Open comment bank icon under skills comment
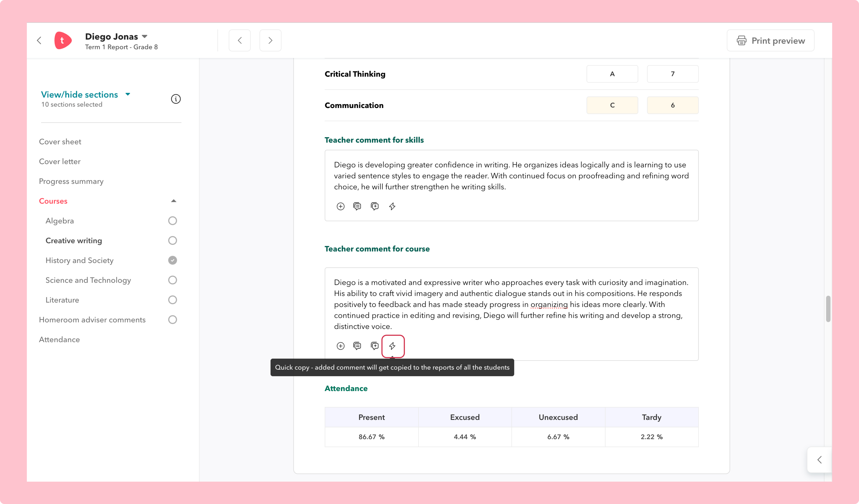Screen dimensions: 859x504 (x=357, y=206)
